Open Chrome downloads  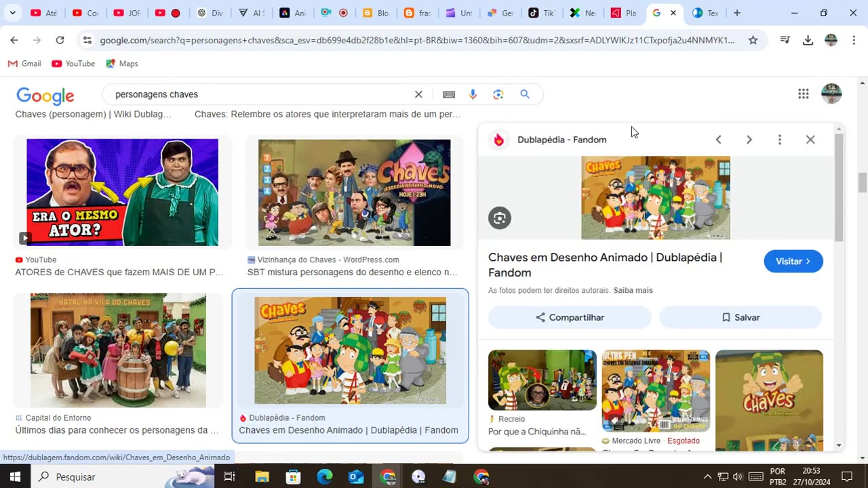coord(808,40)
